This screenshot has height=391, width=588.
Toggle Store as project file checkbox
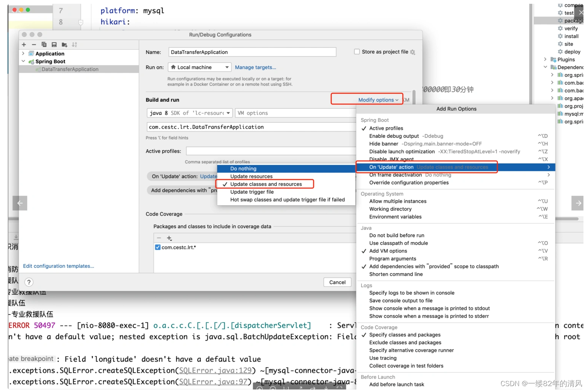click(x=357, y=52)
